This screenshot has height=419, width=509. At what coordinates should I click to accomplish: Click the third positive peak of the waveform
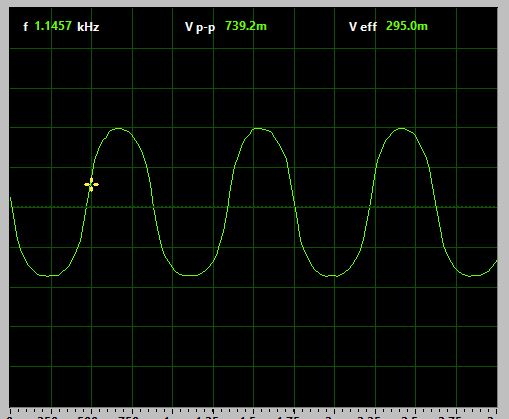[x=402, y=128]
